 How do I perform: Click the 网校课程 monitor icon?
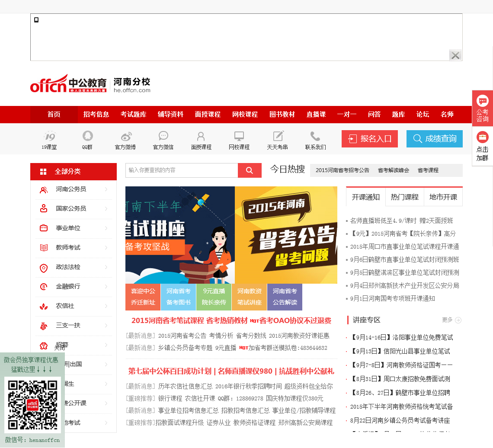pos(239,136)
